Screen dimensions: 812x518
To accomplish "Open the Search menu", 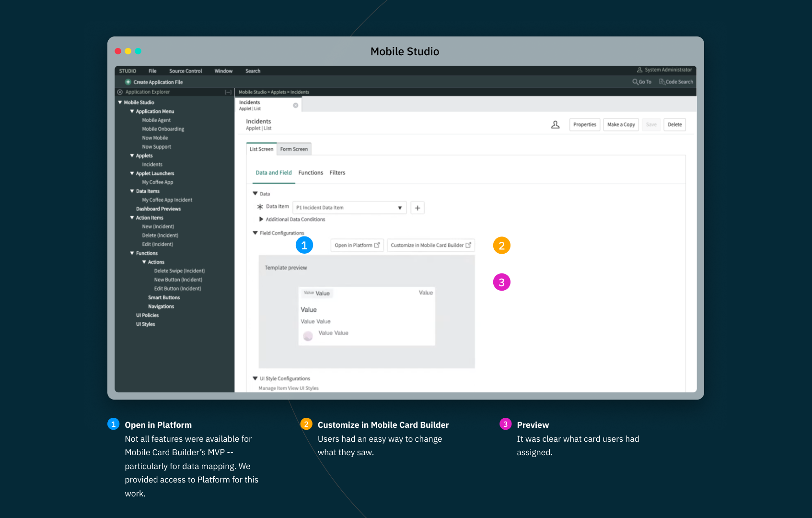I will (x=253, y=71).
